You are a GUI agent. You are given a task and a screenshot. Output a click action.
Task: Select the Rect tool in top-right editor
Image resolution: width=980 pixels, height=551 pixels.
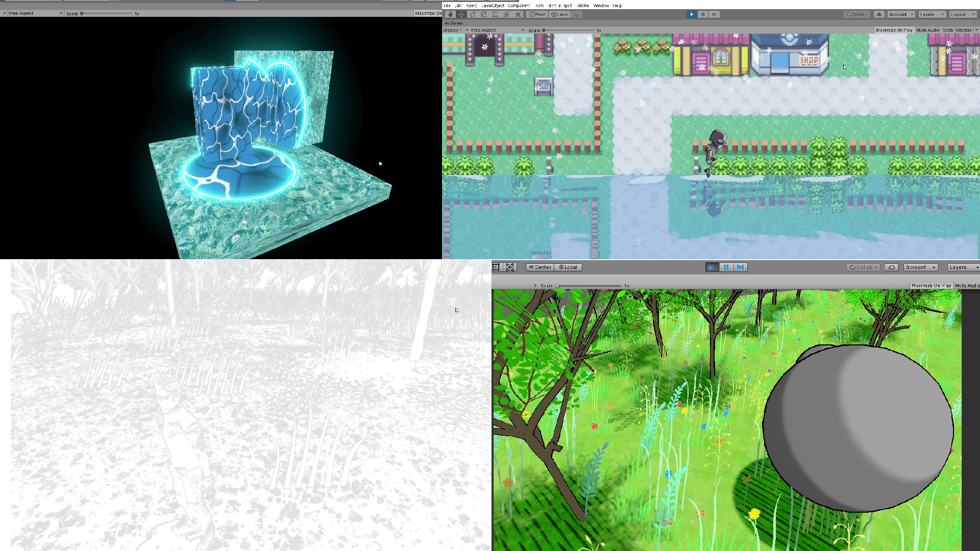pos(495,14)
